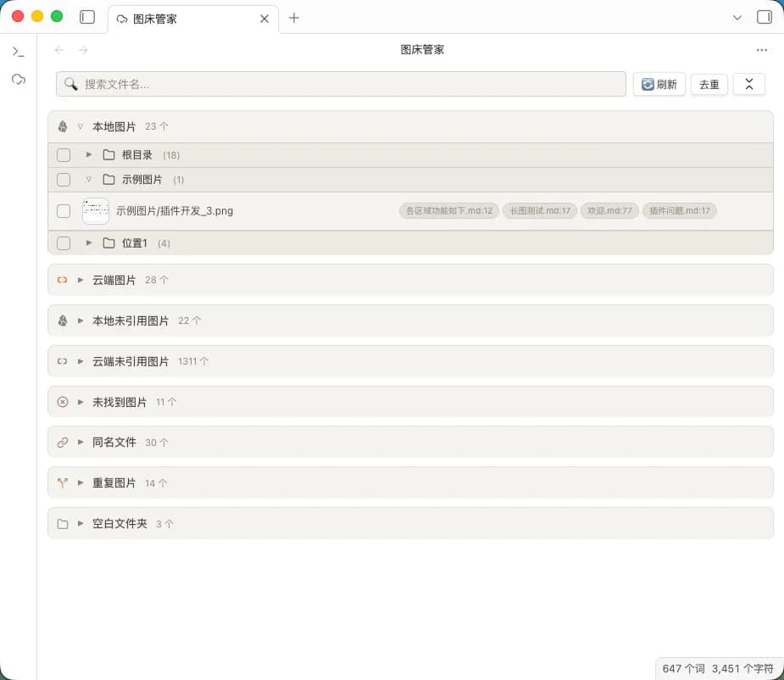Open the terminal icon in left sidebar
The width and height of the screenshot is (784, 680).
(x=19, y=52)
